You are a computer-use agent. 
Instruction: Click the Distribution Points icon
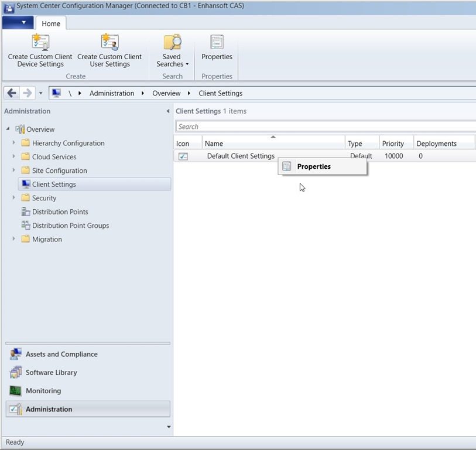pos(26,212)
